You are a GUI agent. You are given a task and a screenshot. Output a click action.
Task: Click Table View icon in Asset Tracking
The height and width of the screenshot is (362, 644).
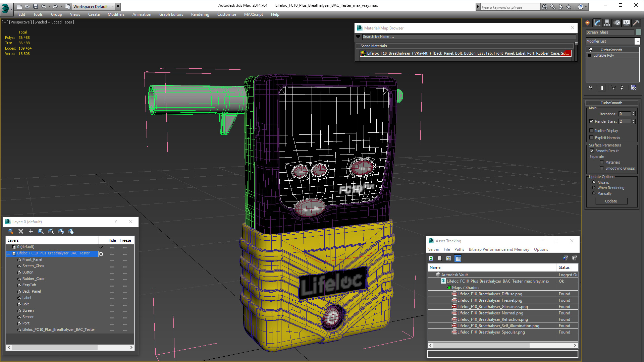click(458, 258)
